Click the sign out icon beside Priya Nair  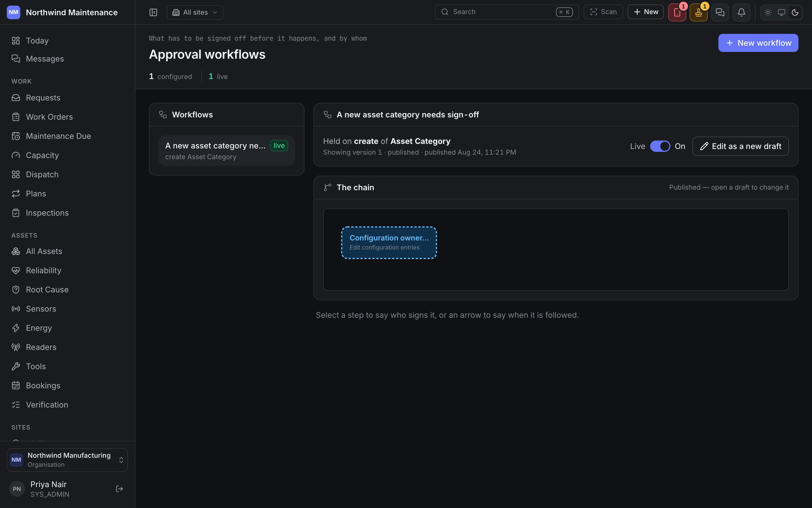120,489
